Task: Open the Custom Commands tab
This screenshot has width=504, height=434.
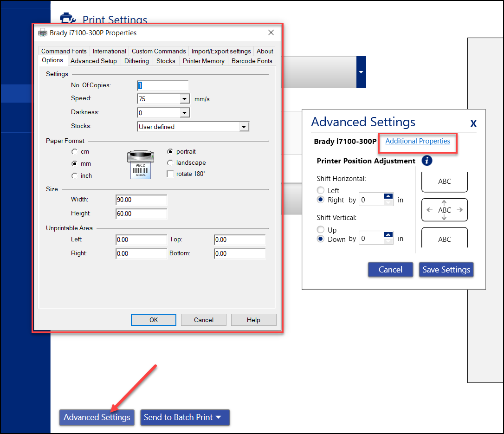Action: coord(159,51)
